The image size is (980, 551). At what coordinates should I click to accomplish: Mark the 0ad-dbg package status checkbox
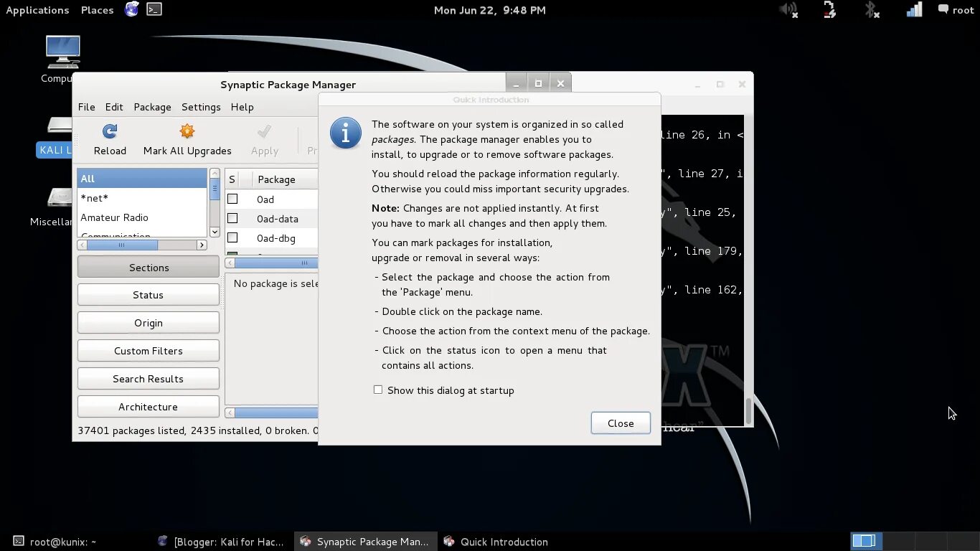232,237
